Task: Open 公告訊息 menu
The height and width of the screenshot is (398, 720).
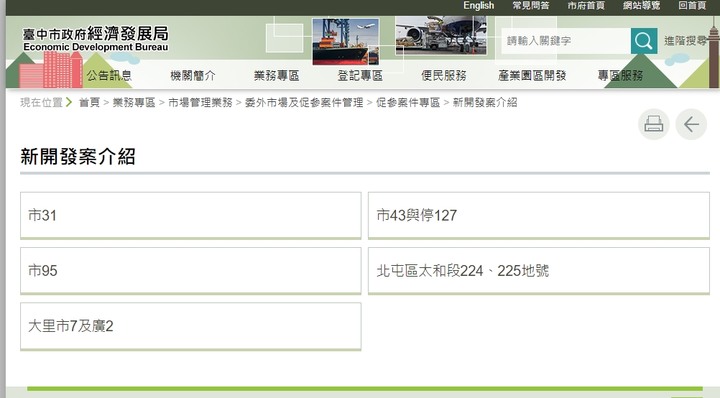Action: 109,75
